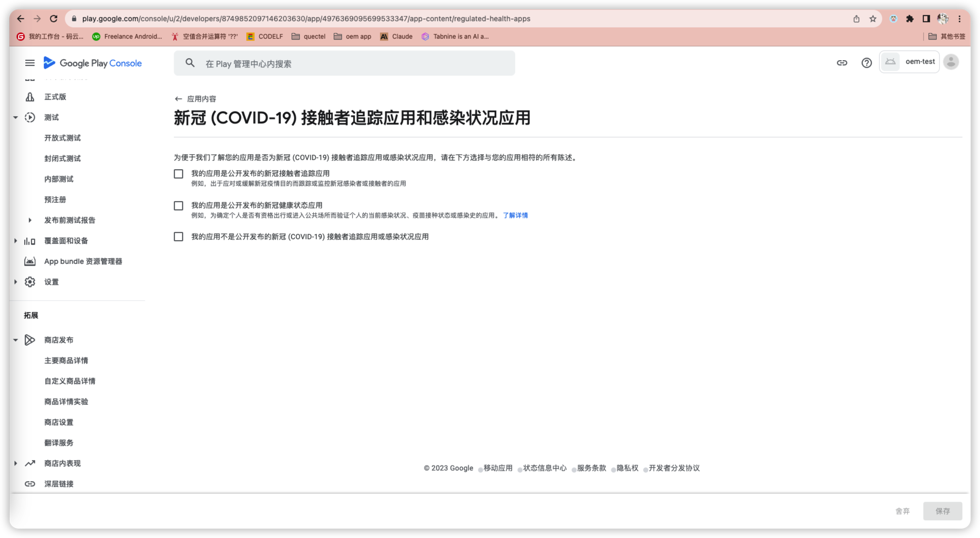Viewport: 980px width, 538px height.
Task: Copy link using the chain icon
Action: (842, 63)
